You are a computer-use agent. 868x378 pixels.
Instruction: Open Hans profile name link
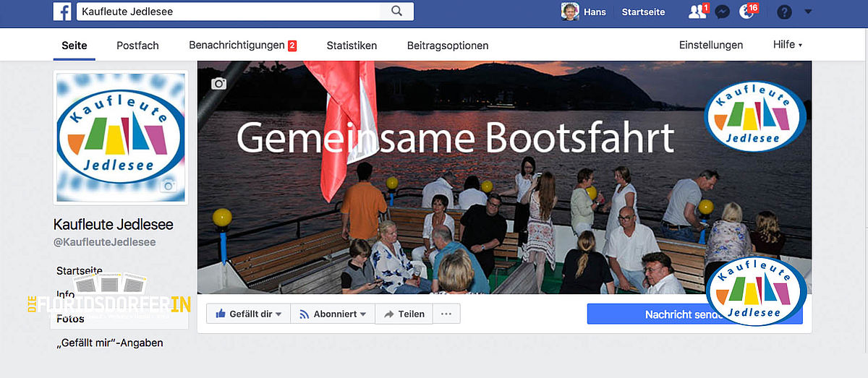[594, 12]
